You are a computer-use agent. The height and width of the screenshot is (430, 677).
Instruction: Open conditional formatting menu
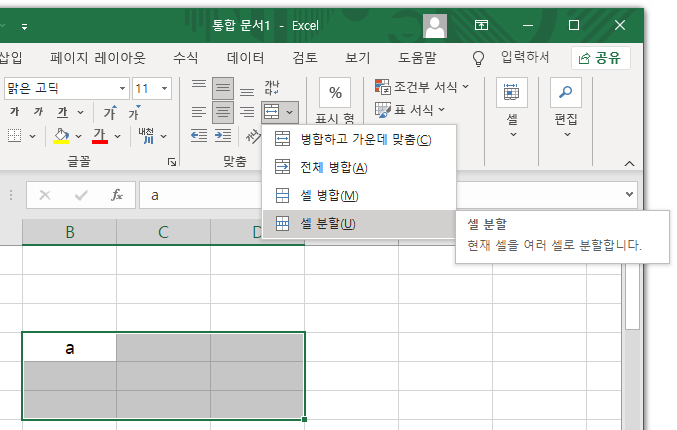point(422,87)
